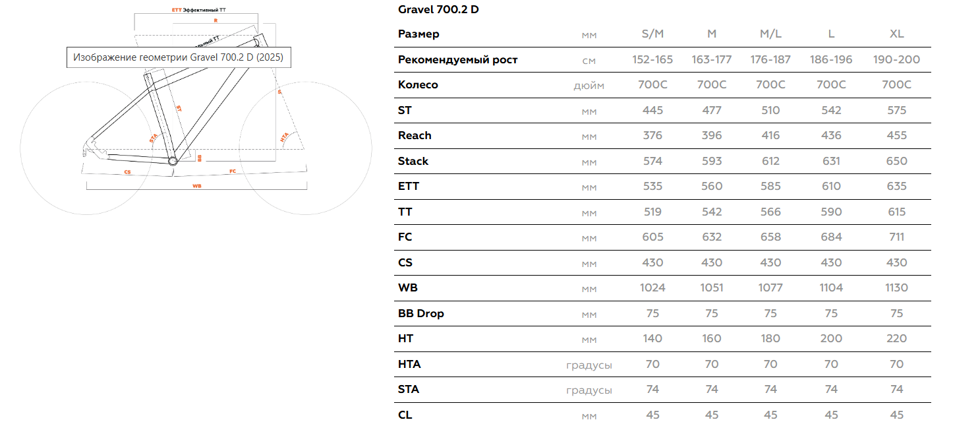
Task: Click the WB label on the frame diagram
Action: [196, 187]
